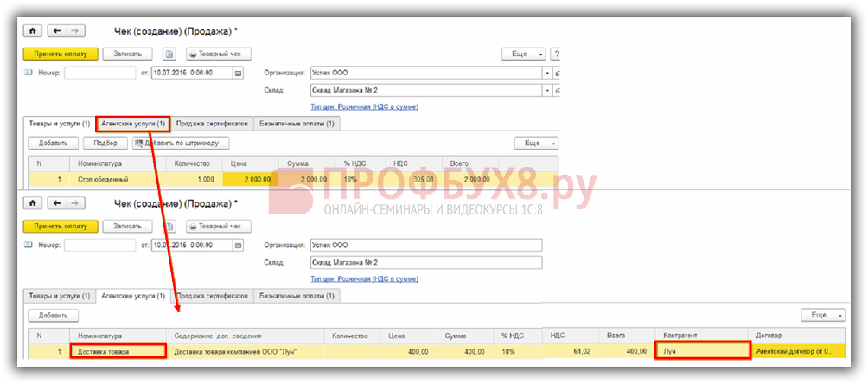Image resolution: width=868 pixels, height=384 pixels.
Task: Click Количество cell 1,000
Action: [x=195, y=179]
